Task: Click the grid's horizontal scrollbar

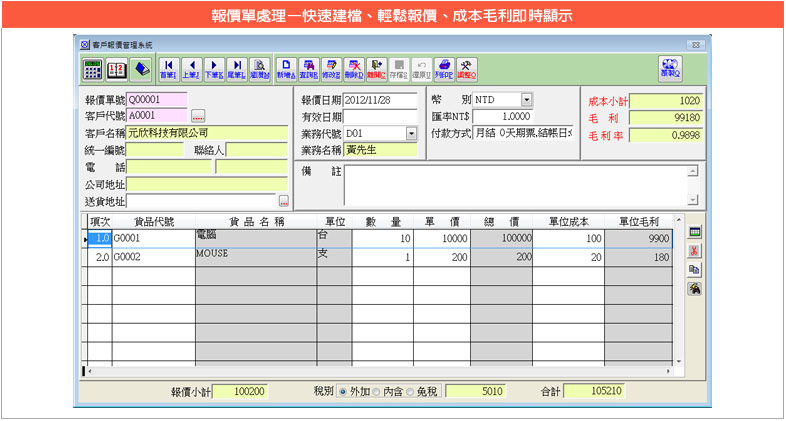Action: coord(380,369)
